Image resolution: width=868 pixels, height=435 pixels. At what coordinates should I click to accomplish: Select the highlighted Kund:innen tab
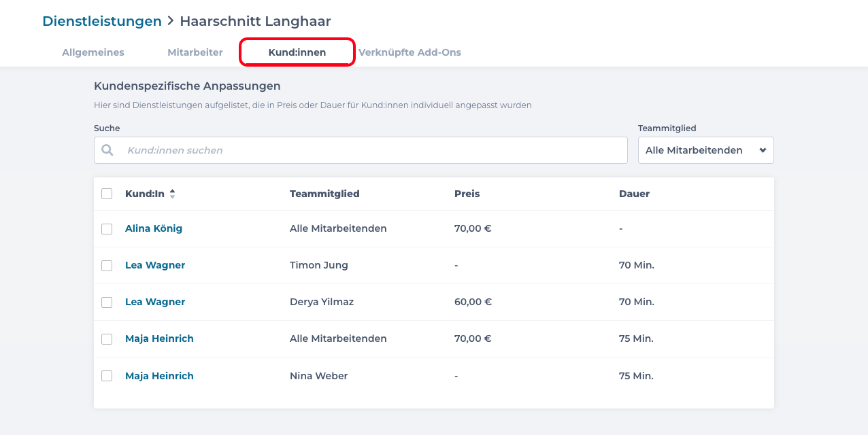pyautogui.click(x=297, y=52)
